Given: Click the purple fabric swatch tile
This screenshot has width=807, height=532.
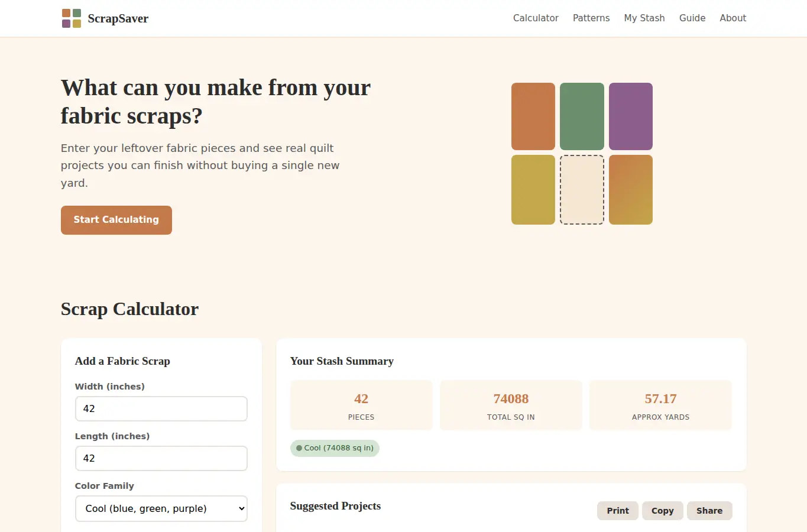Looking at the screenshot, I should 631,116.
